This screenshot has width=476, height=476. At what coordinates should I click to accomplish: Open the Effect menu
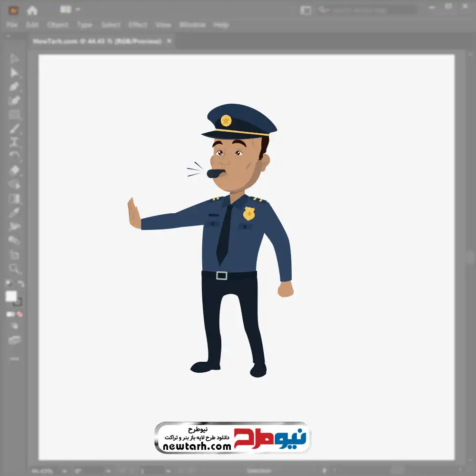pos(138,25)
